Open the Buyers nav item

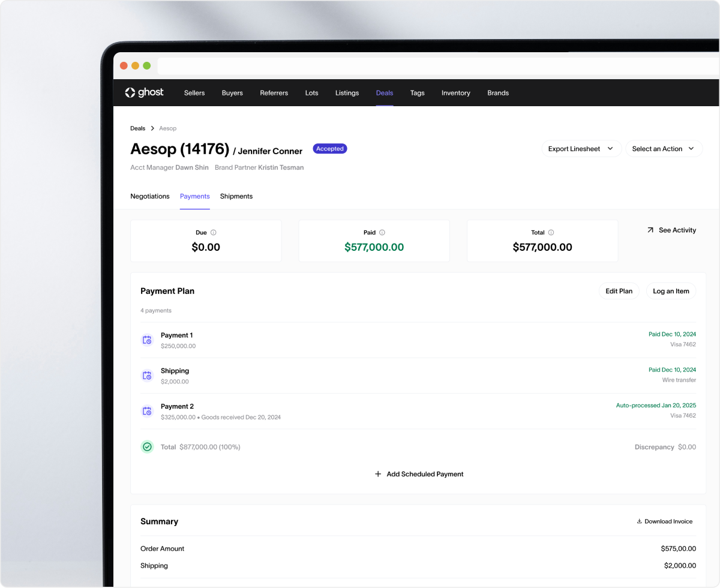pos(232,93)
